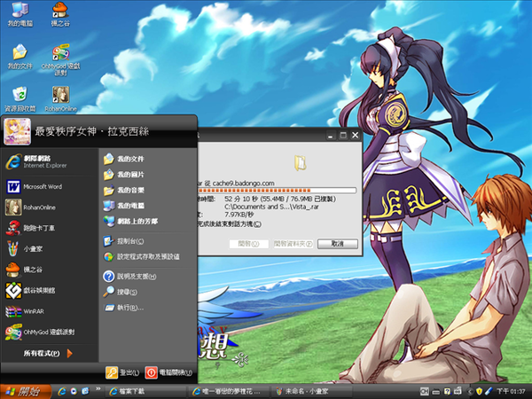Open 戲谷娛樂館 in the Start menu
The width and height of the screenshot is (532, 399).
30,291
